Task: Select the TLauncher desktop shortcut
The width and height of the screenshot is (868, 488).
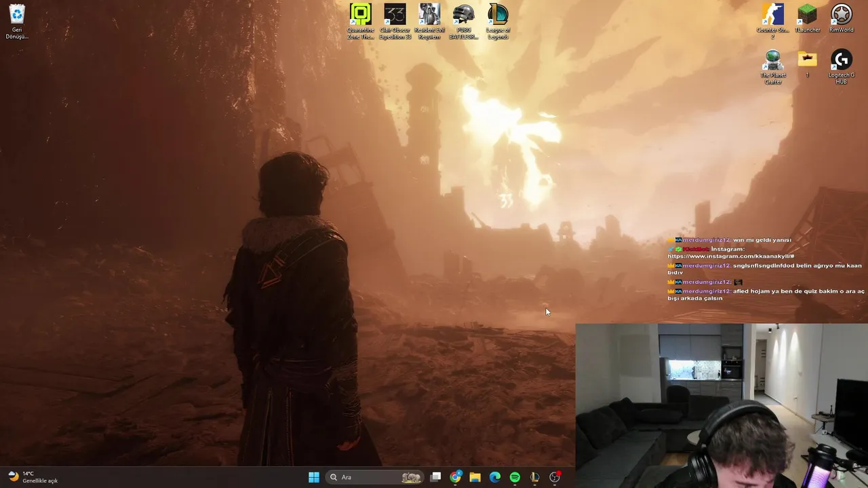Action: [x=807, y=19]
